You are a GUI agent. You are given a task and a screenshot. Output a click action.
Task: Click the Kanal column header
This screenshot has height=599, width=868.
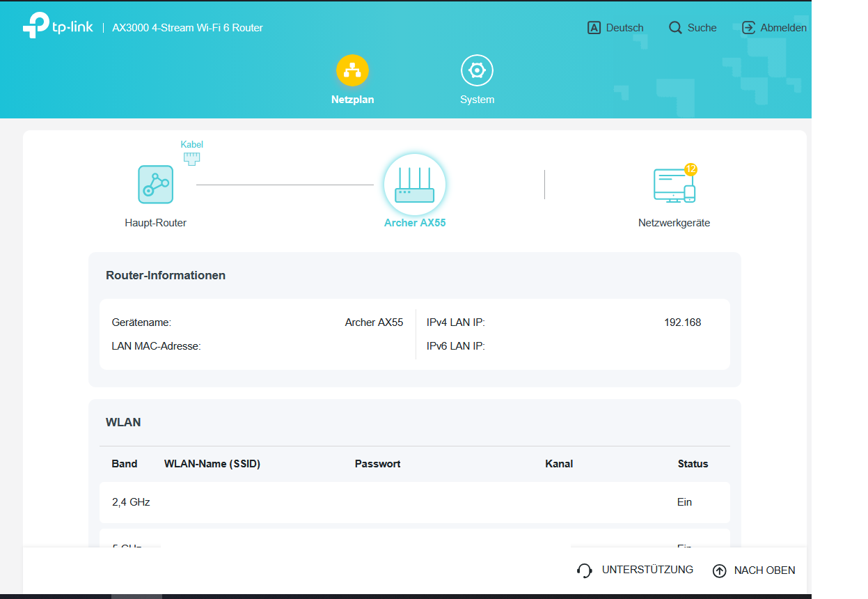pyautogui.click(x=559, y=464)
